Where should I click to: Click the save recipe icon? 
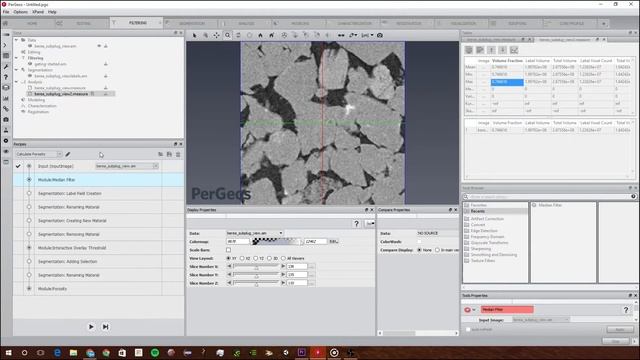[x=169, y=154]
